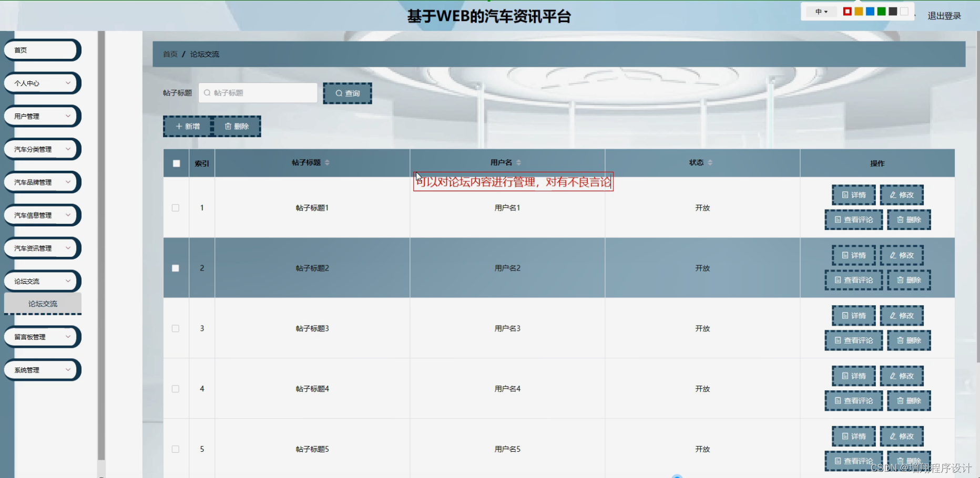Open the 中 language dropdown
This screenshot has height=478, width=980.
[x=820, y=11]
